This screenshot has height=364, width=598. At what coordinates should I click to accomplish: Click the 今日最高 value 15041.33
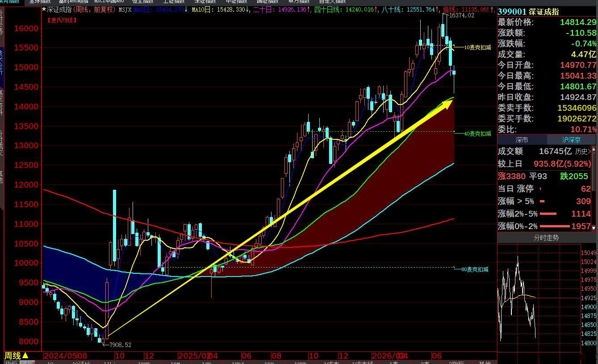(x=578, y=76)
